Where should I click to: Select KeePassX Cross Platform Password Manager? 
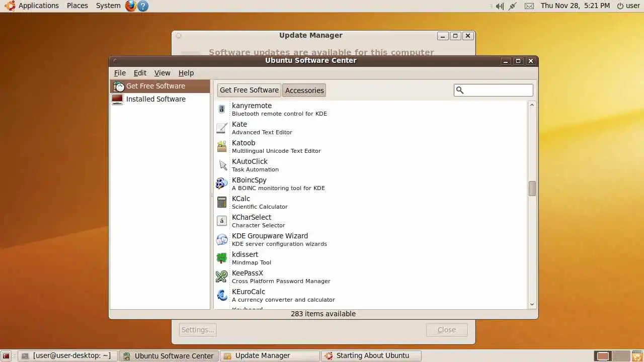(371, 277)
